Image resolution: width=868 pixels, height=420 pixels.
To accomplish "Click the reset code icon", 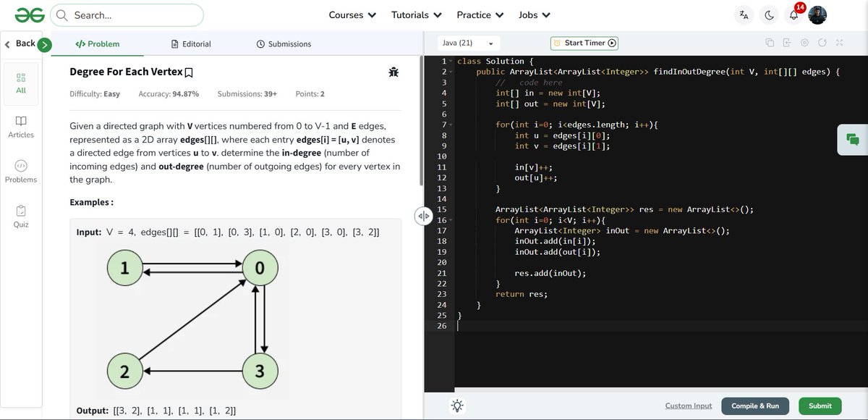I will coord(822,43).
